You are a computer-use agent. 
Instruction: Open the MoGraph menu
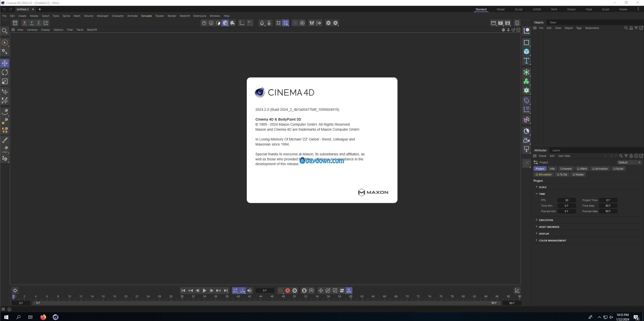pos(102,16)
